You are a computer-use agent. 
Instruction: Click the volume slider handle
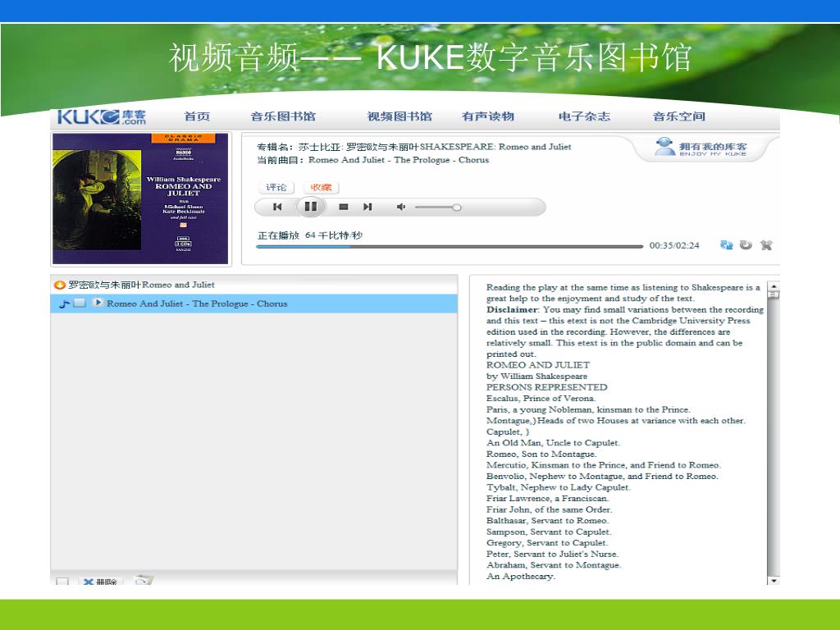[x=456, y=208]
